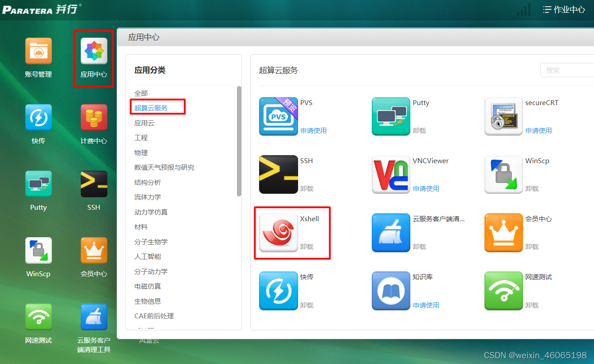Click the SSH app icon in 应用中心
Image resolution: width=594 pixels, height=364 pixels.
pos(279,174)
